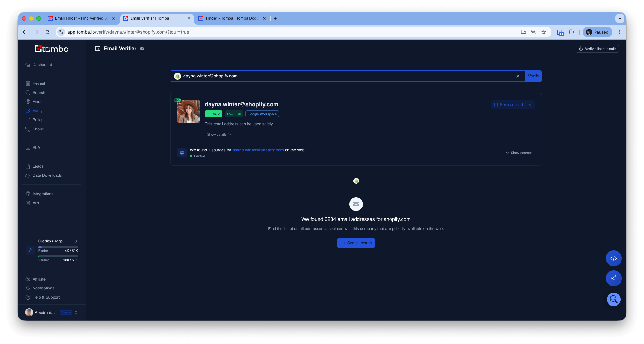644x344 pixels.
Task: Open Chrome's three-dot menu
Action: coord(619,32)
